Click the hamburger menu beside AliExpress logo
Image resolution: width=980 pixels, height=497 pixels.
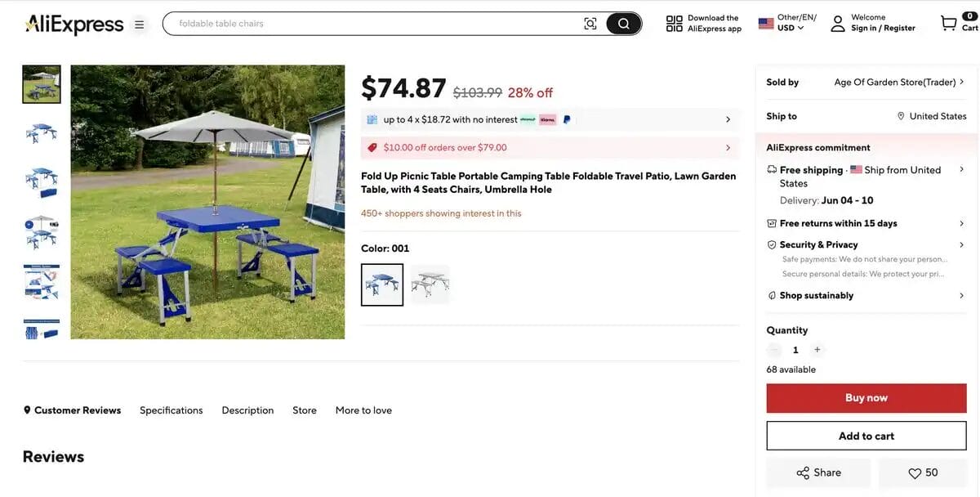139,25
